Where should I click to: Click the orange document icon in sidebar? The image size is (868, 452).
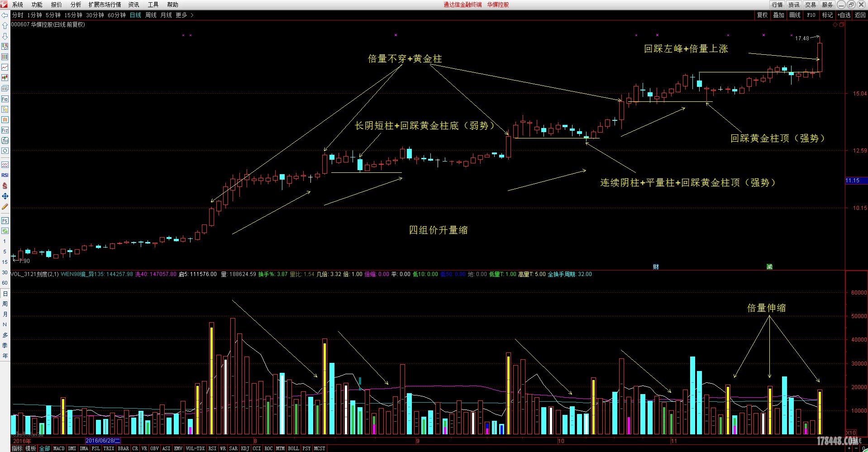pyautogui.click(x=5, y=120)
